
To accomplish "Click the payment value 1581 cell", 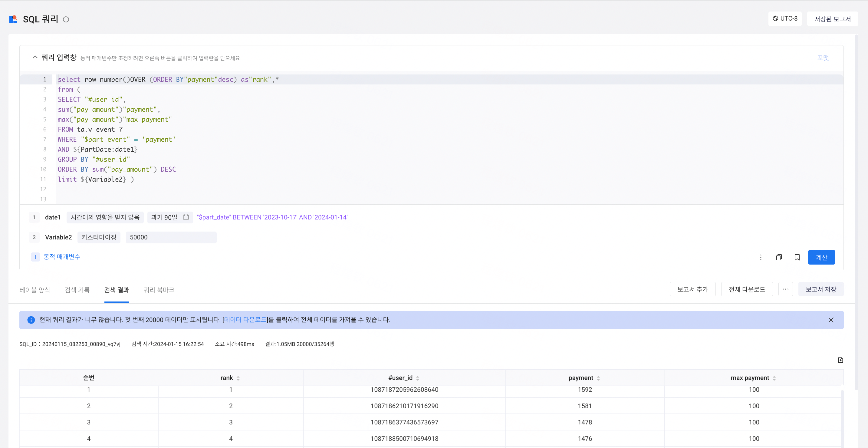I will pos(585,406).
